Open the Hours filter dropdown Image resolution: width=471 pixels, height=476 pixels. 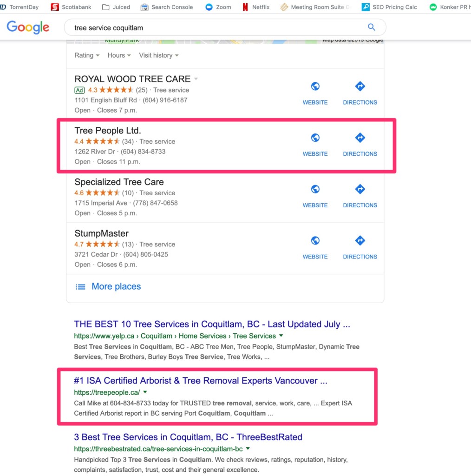pyautogui.click(x=119, y=55)
